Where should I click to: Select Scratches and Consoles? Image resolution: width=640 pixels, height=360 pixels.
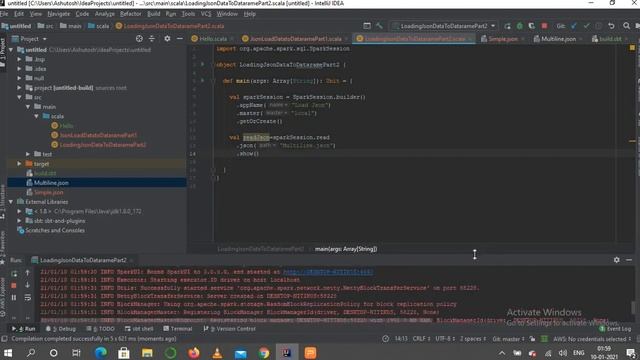pos(55,230)
